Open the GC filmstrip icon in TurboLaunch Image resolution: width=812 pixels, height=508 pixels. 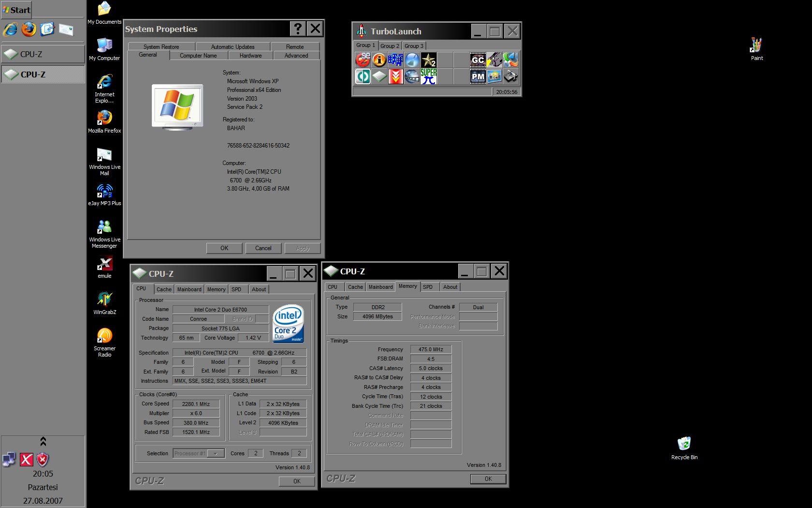click(478, 60)
